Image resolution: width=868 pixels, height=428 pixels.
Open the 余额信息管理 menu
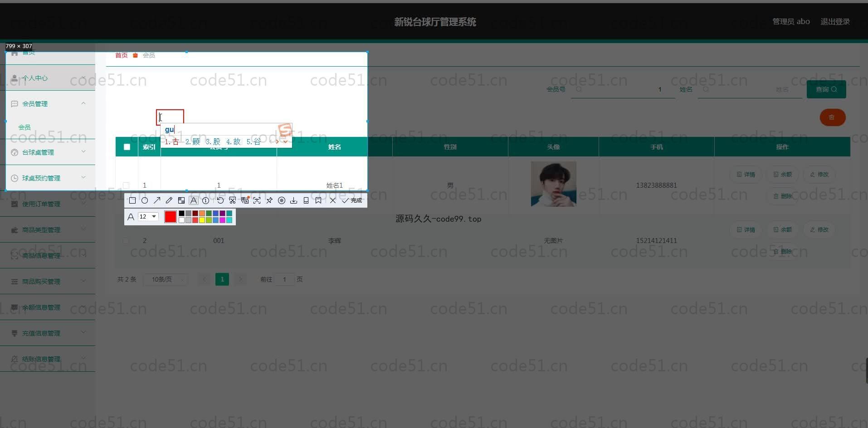pos(48,307)
